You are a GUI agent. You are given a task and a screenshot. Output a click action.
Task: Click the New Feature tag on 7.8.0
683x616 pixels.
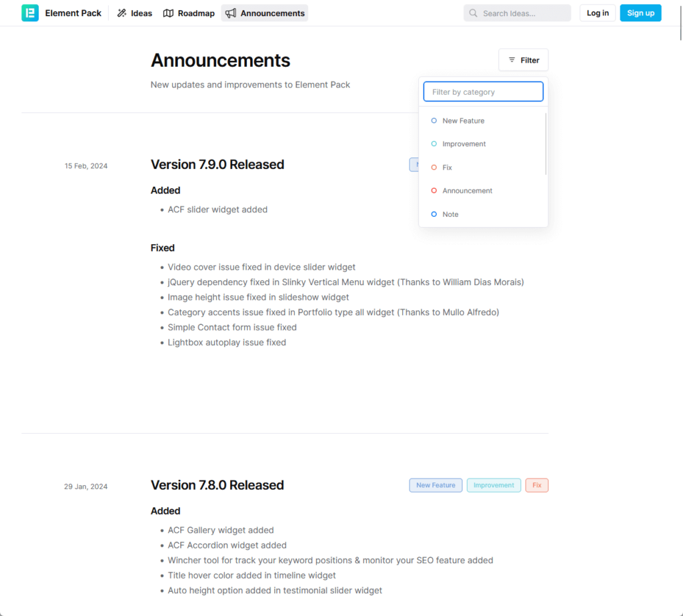[x=436, y=485]
